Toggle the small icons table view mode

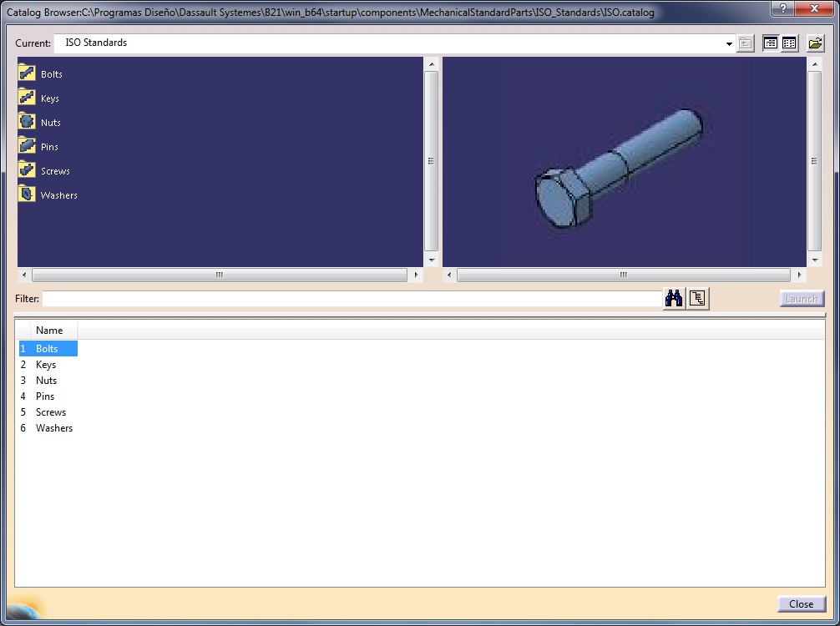[x=789, y=43]
